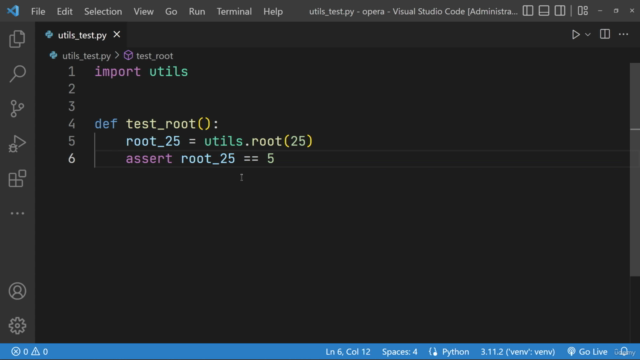
Task: Open the Help menu
Action: point(273,11)
